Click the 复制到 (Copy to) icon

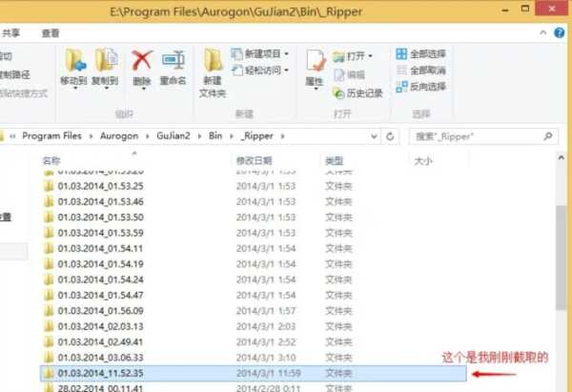coord(105,65)
